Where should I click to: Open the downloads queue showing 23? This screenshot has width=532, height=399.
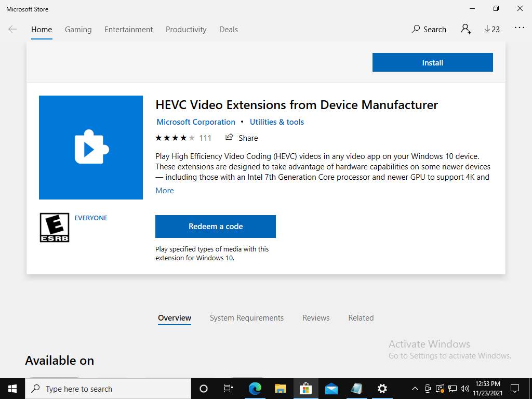click(491, 29)
